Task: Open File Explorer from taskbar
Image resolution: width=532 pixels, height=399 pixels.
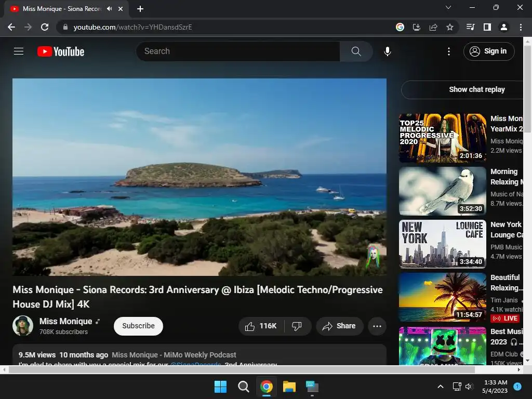Action: point(289,387)
